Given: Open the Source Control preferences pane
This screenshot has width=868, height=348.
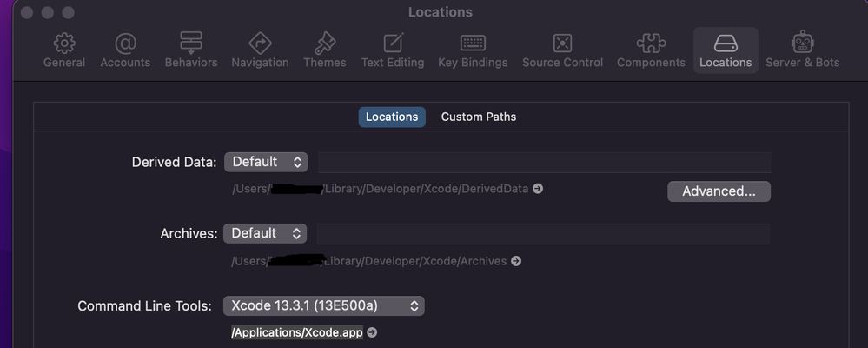Looking at the screenshot, I should click(x=562, y=50).
